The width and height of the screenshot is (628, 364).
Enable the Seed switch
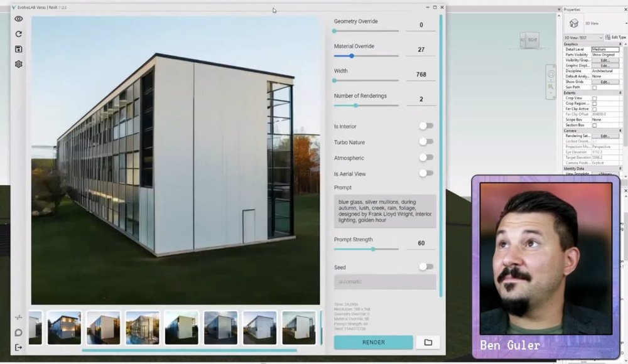pos(426,267)
